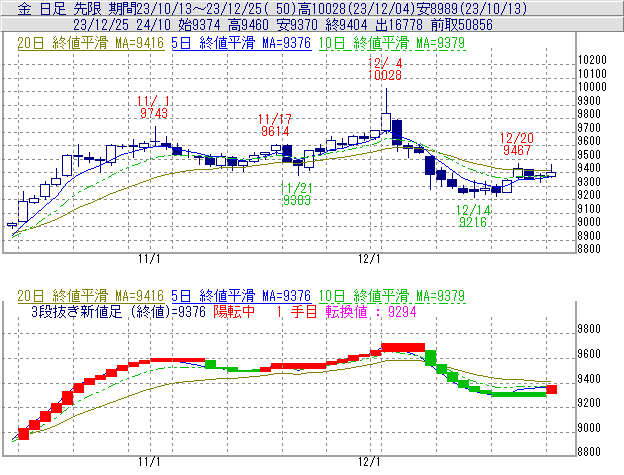Click the lower chart's 10日 終値平滑 MA=9379 legend
Viewport: 624px width, 475px height.
point(392,296)
